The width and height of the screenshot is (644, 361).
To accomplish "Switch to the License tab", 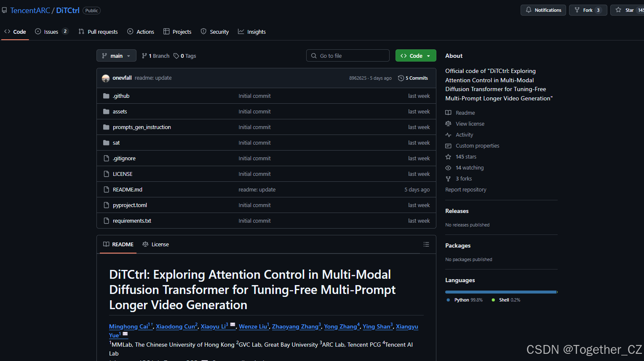I will [155, 244].
